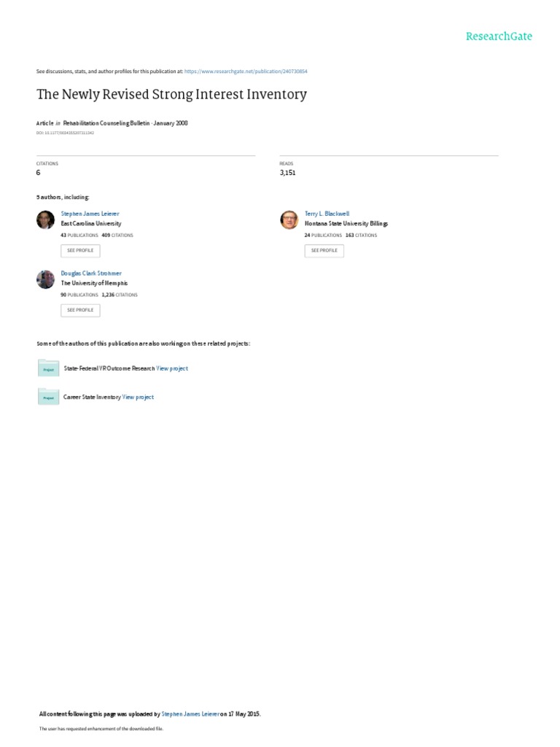Click the citations count 6
Viewport: 560px width, 747px height.
[38, 173]
